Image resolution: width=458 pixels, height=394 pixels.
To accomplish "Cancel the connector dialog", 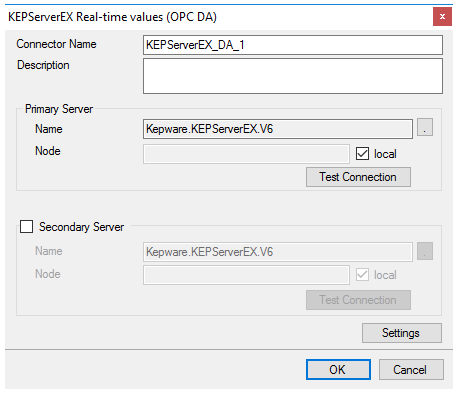I will tap(411, 369).
